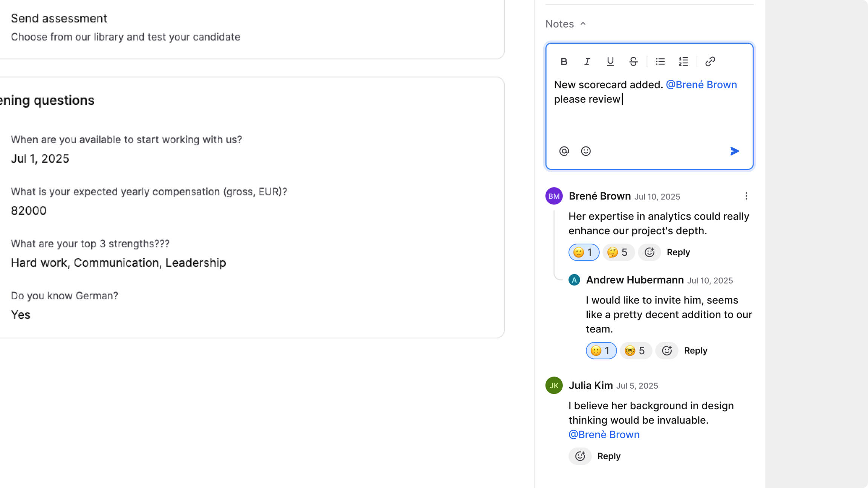Toggle thinking-face reaction with count 5
Viewport: 868px width, 488px height.
point(618,252)
